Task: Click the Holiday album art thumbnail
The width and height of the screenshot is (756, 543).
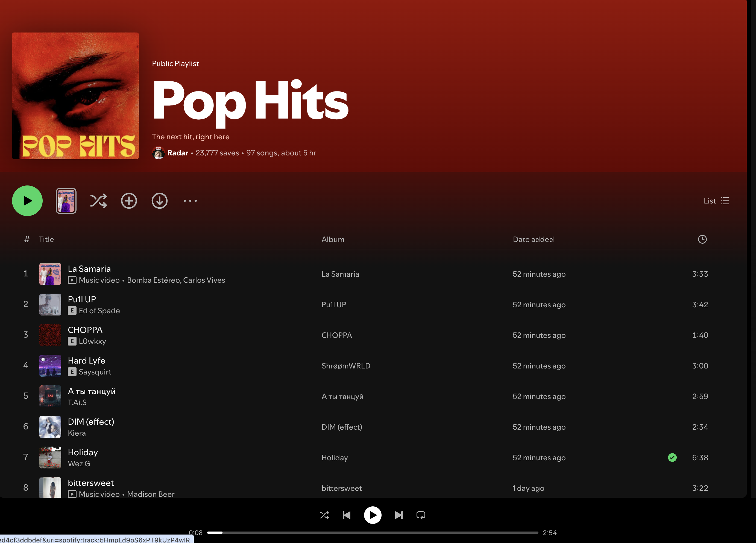Action: point(50,458)
